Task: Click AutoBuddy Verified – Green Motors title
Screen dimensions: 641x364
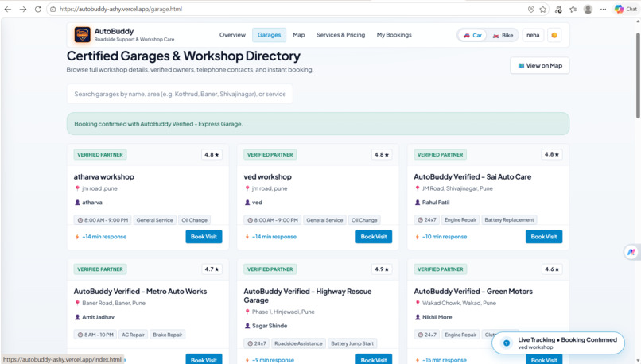Action: tap(473, 292)
